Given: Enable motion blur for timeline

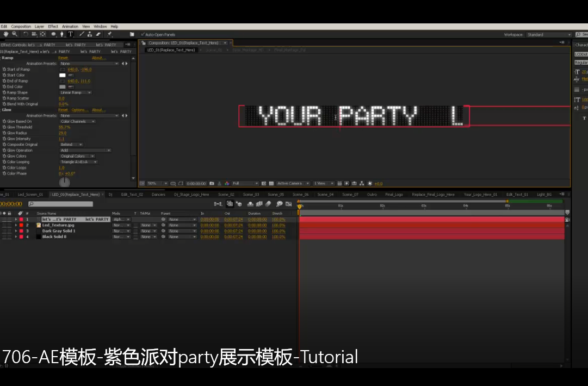Looking at the screenshot, I should click(x=268, y=204).
